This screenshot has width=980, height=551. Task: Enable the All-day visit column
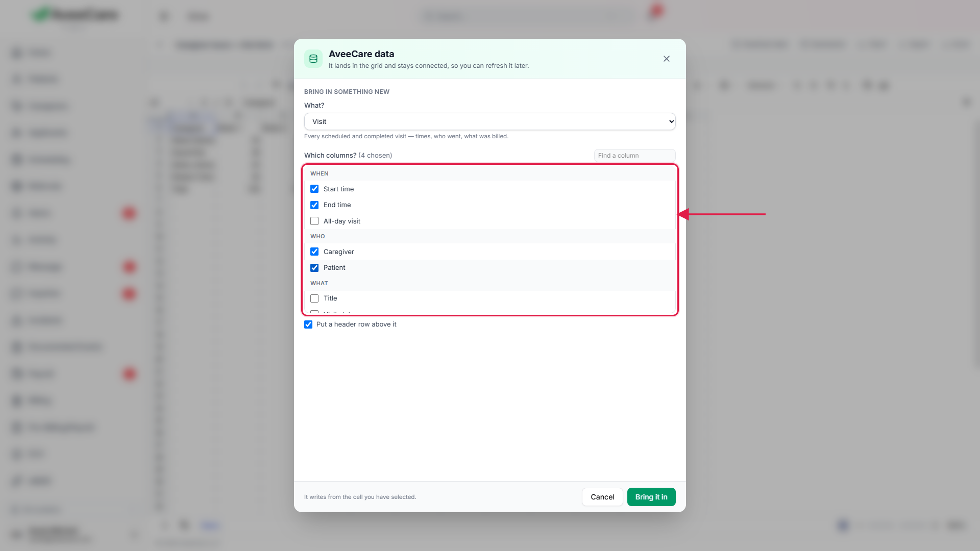[x=314, y=221]
